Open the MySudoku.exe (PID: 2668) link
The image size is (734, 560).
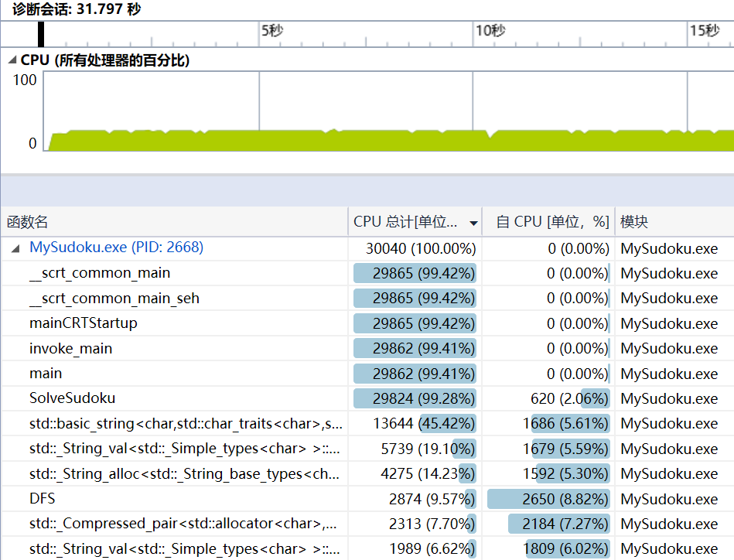[x=116, y=248]
